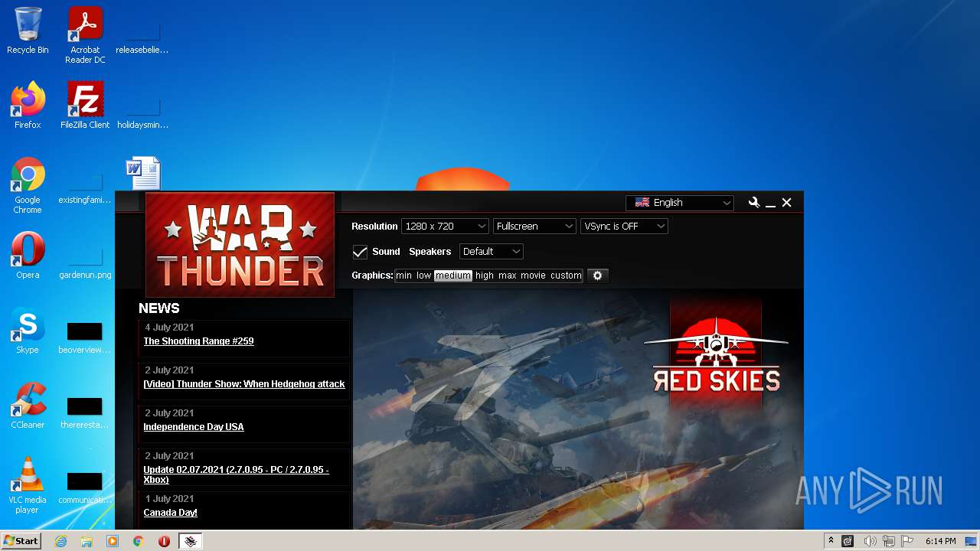
Task: Open Action Center flag tray icon
Action: (908, 541)
